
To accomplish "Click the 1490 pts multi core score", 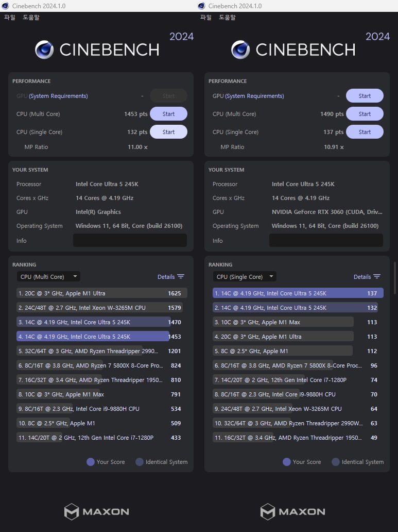I will [332, 114].
